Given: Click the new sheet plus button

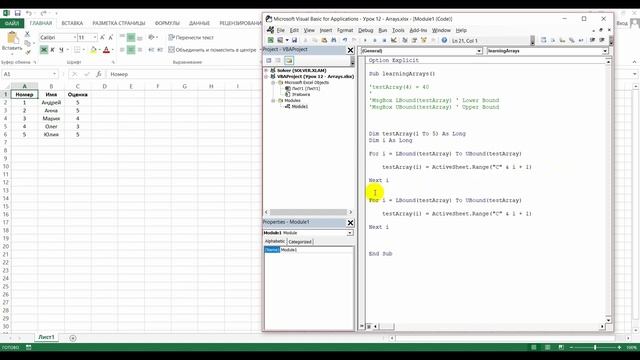Looking at the screenshot, I should [x=73, y=338].
